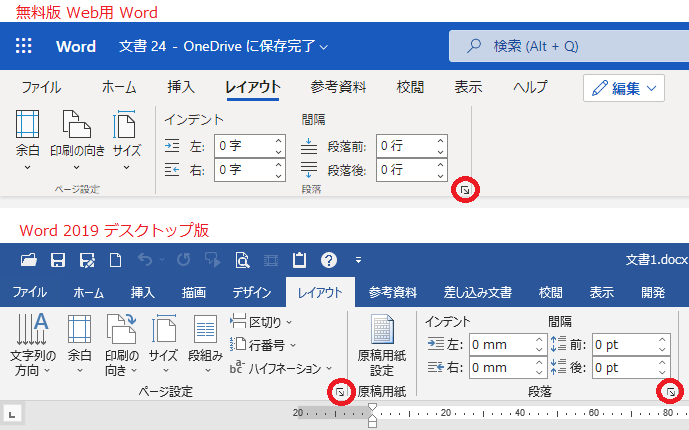Open the app launcher grid in Word web

pos(24,46)
